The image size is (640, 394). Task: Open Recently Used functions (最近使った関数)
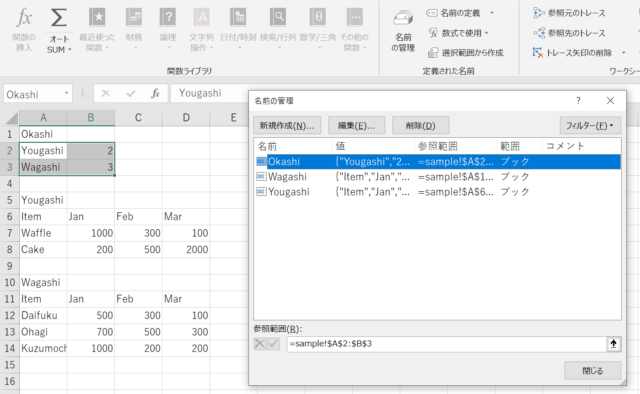(97, 30)
